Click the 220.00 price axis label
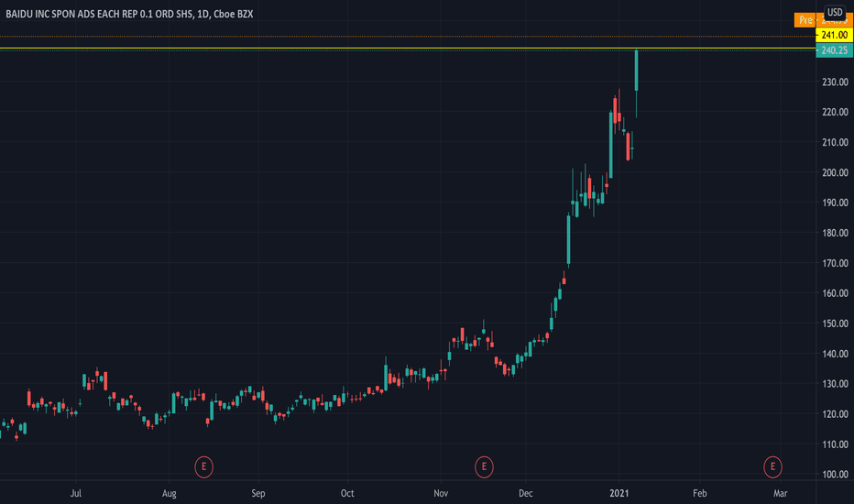 tap(835, 112)
